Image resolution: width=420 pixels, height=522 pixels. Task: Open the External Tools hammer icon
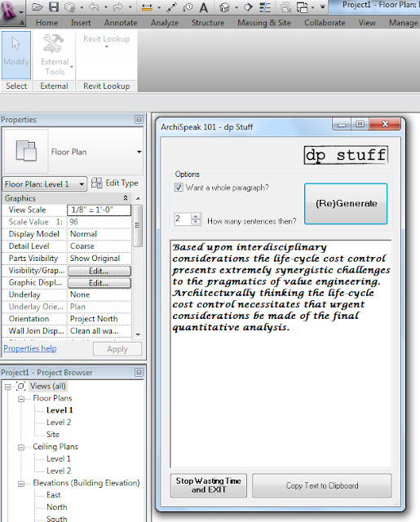[x=54, y=43]
